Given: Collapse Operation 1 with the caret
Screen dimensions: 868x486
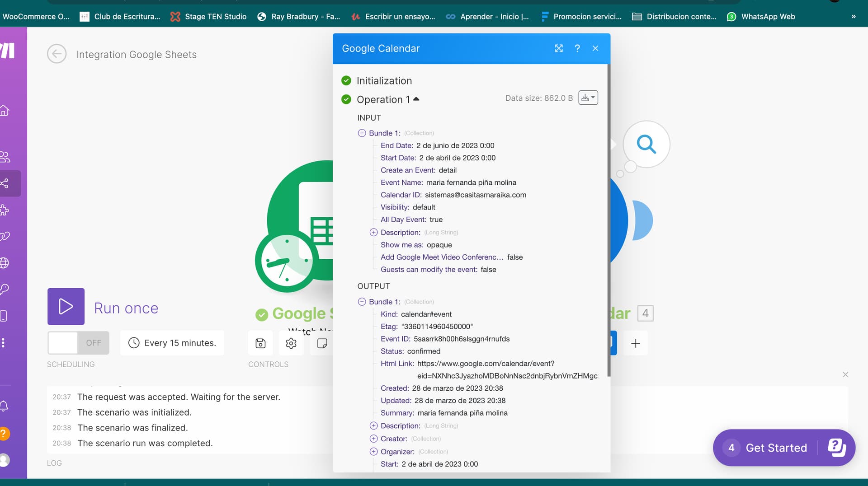Looking at the screenshot, I should [416, 99].
